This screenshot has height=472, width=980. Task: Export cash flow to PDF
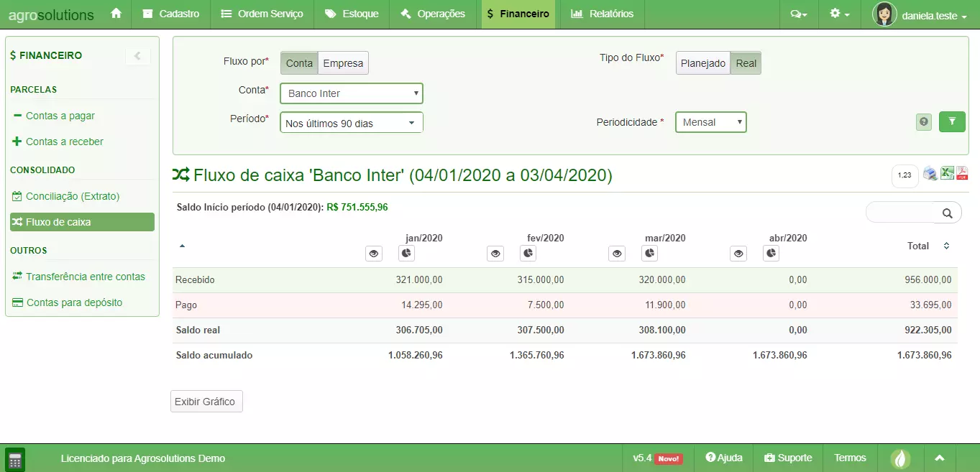962,173
